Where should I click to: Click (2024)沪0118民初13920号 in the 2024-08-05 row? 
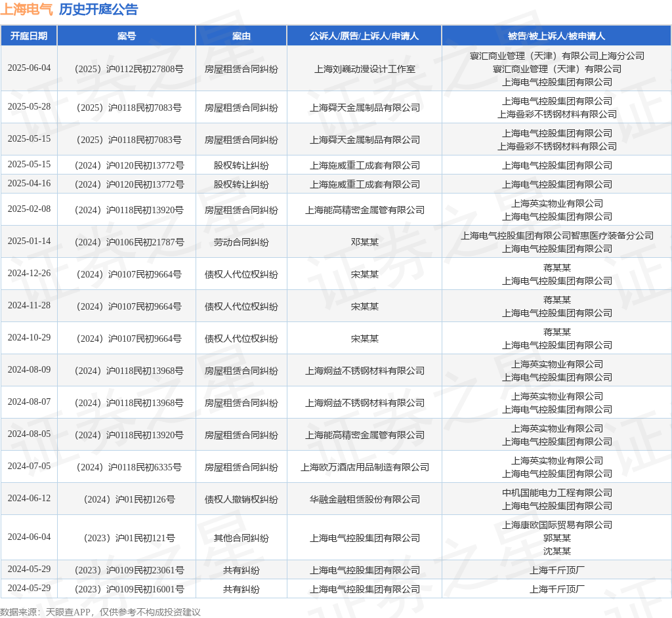tap(129, 436)
